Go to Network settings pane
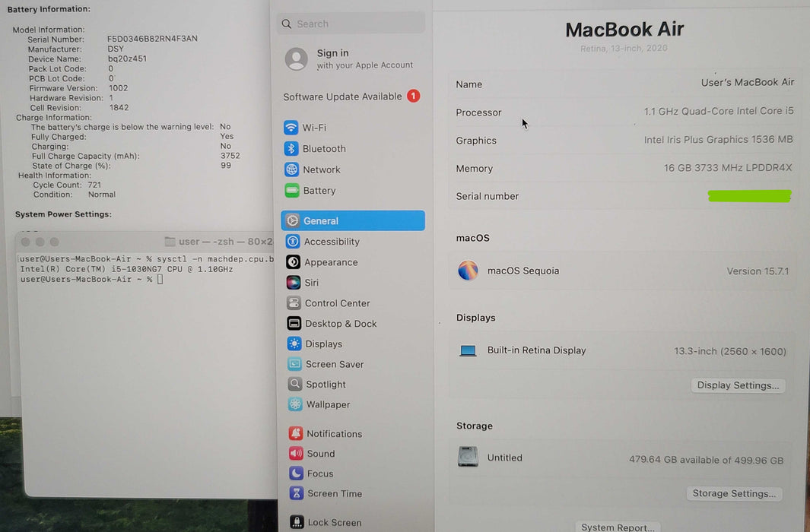Image resolution: width=810 pixels, height=532 pixels. (321, 169)
